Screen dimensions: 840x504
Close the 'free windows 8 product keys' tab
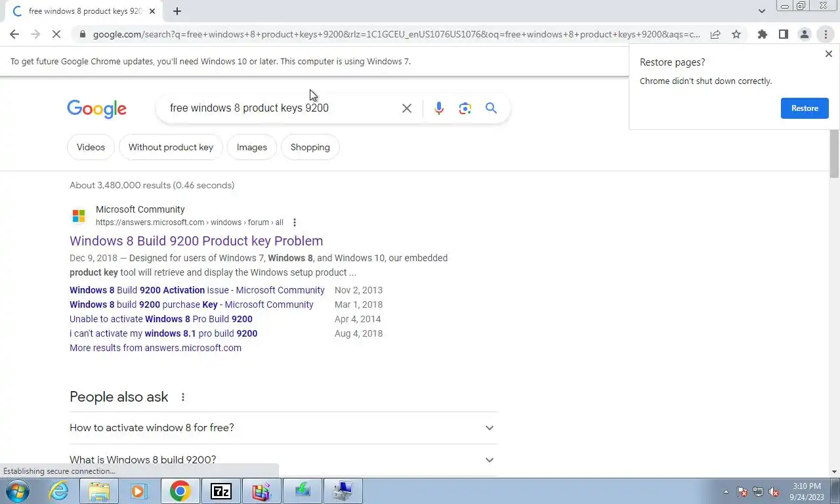coord(152,11)
